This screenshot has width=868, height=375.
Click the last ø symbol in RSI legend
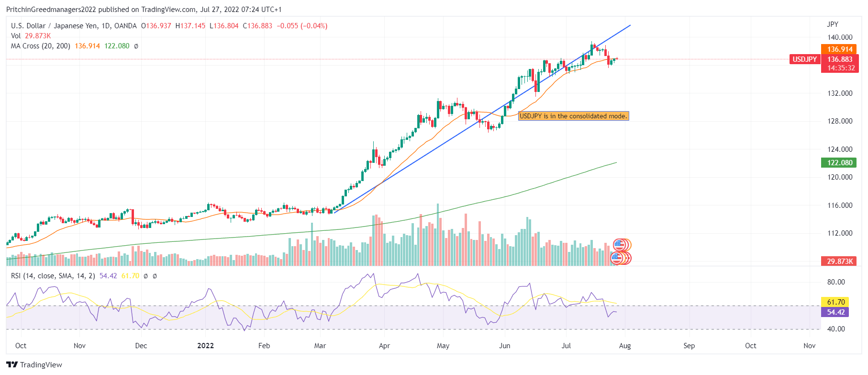pos(155,276)
